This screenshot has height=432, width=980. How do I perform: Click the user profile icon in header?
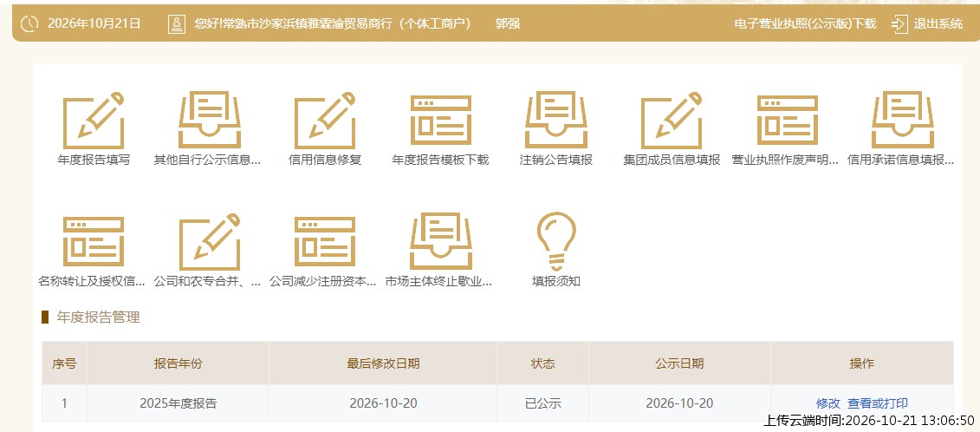177,23
